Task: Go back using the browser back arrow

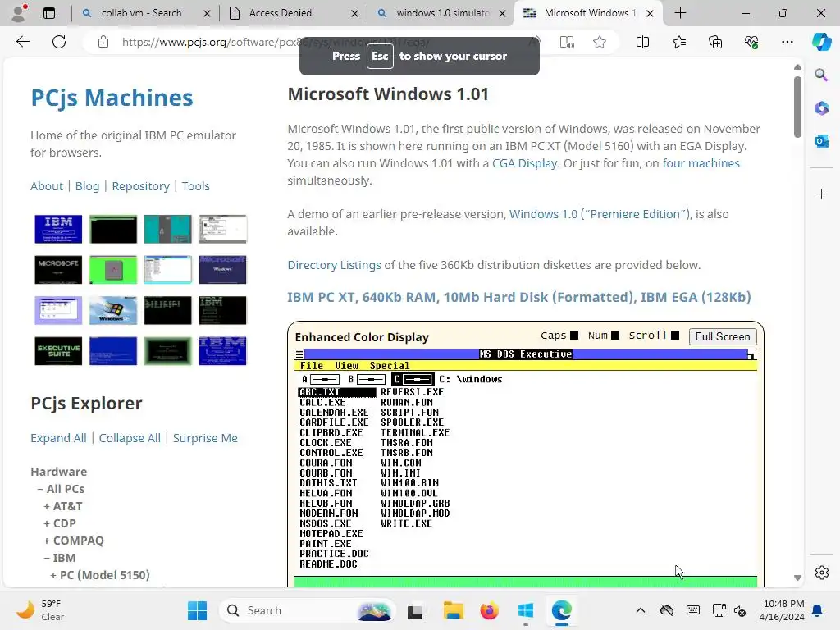Action: (22, 42)
